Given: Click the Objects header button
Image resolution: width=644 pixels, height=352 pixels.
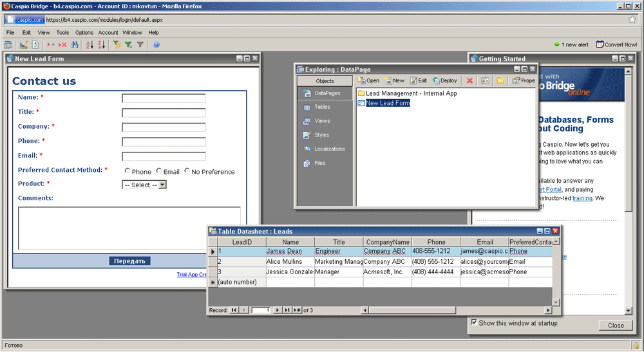Looking at the screenshot, I should coord(325,81).
